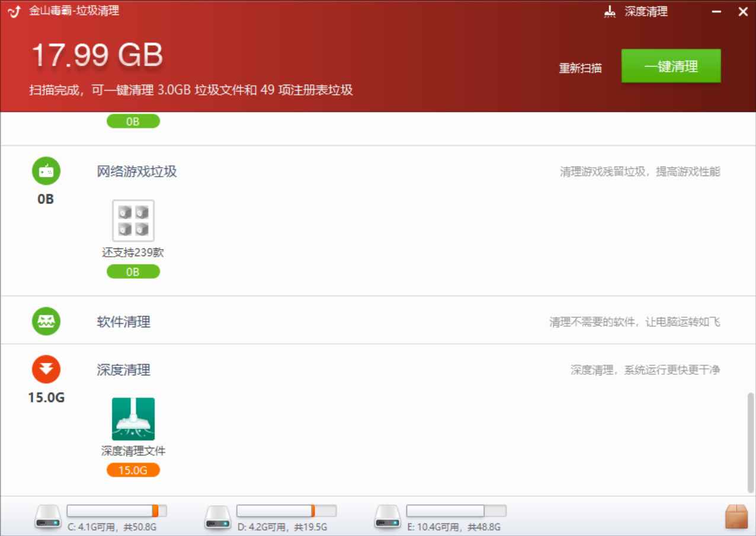Viewport: 756px width, 536px height.
Task: Click 重新扫描 to rescan
Action: [x=580, y=68]
